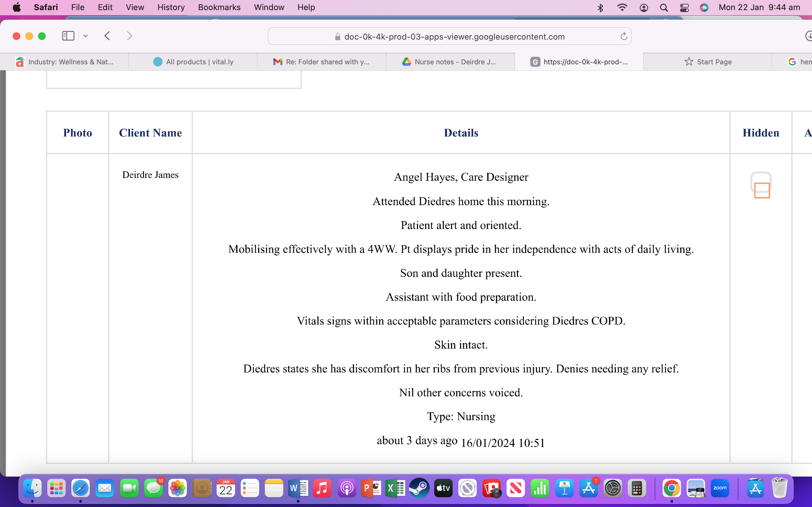Open the Start Page tab
The height and width of the screenshot is (507, 812).
708,62
